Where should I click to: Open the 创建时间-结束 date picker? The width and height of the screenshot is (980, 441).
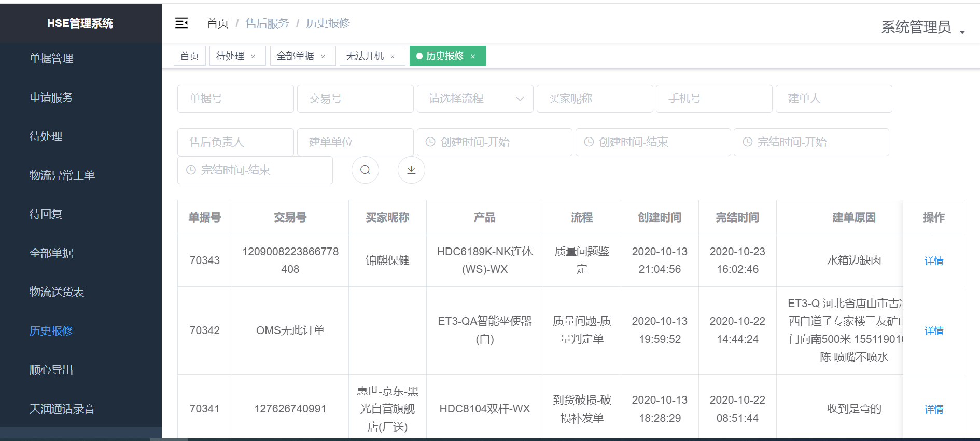pyautogui.click(x=653, y=142)
